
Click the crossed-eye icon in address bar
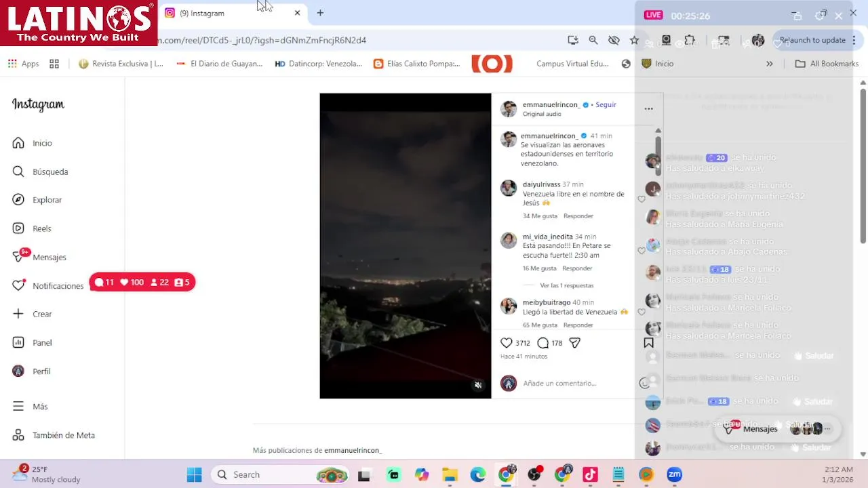click(614, 40)
